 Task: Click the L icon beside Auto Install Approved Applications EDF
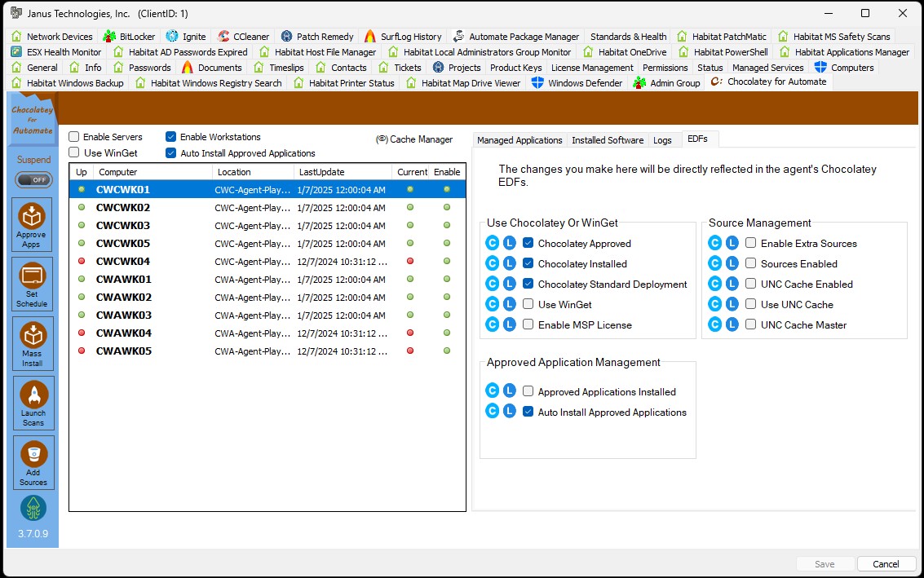coord(510,411)
